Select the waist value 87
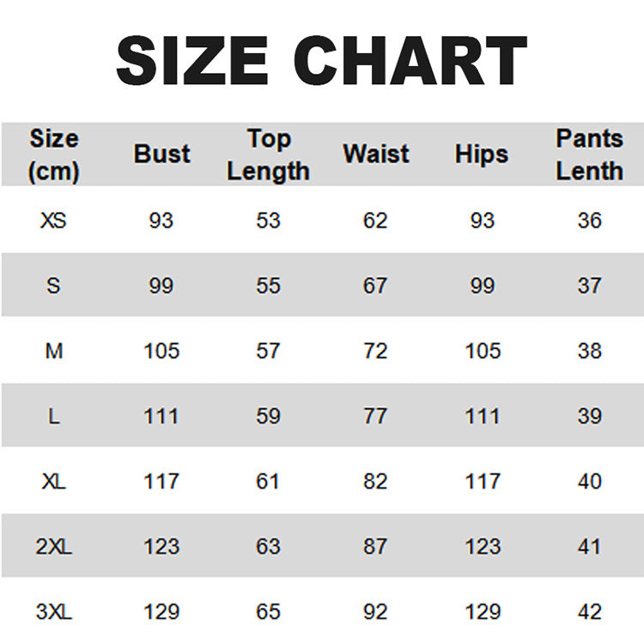The image size is (644, 644). 375,547
